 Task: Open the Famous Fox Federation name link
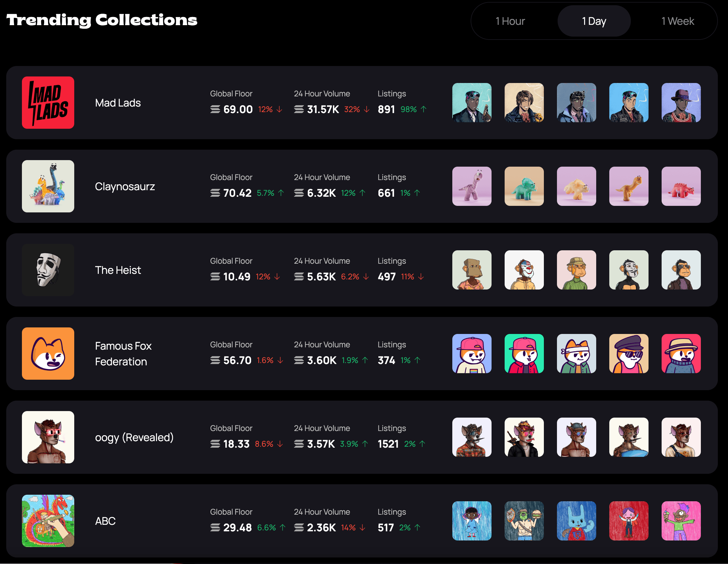(x=123, y=354)
